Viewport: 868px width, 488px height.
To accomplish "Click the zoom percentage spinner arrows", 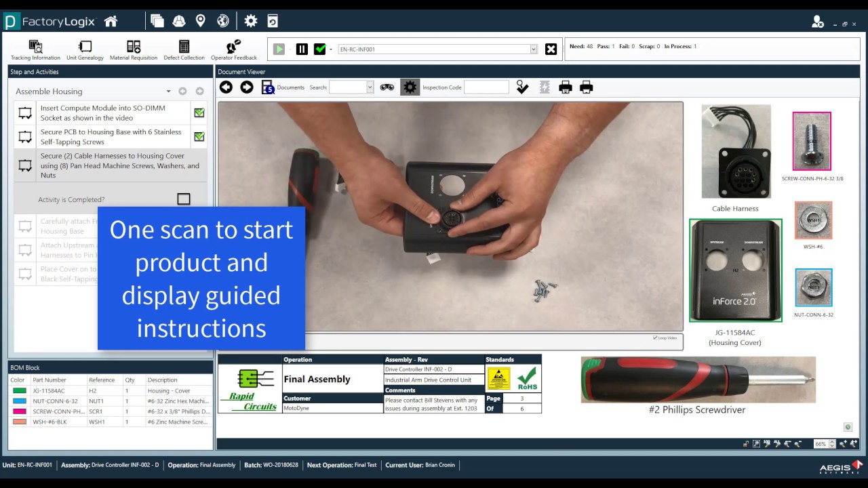I will point(832,444).
